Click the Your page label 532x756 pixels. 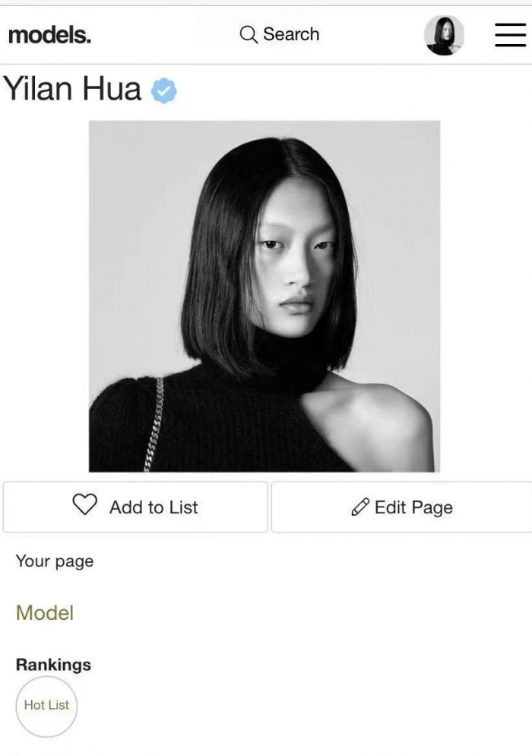(55, 562)
